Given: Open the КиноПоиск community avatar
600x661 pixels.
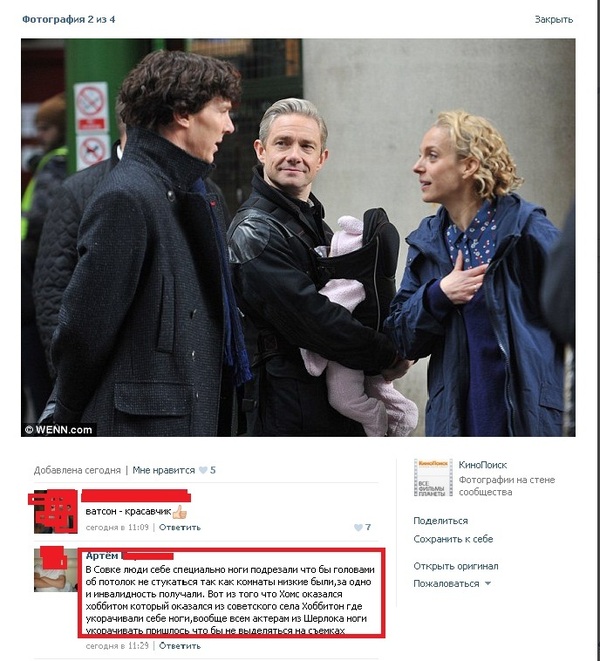Looking at the screenshot, I should (x=433, y=477).
